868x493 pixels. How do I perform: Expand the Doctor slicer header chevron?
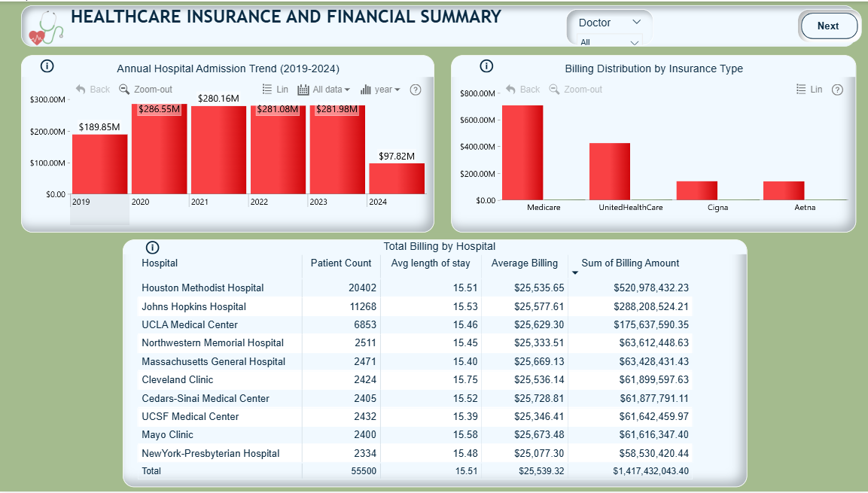[637, 23]
